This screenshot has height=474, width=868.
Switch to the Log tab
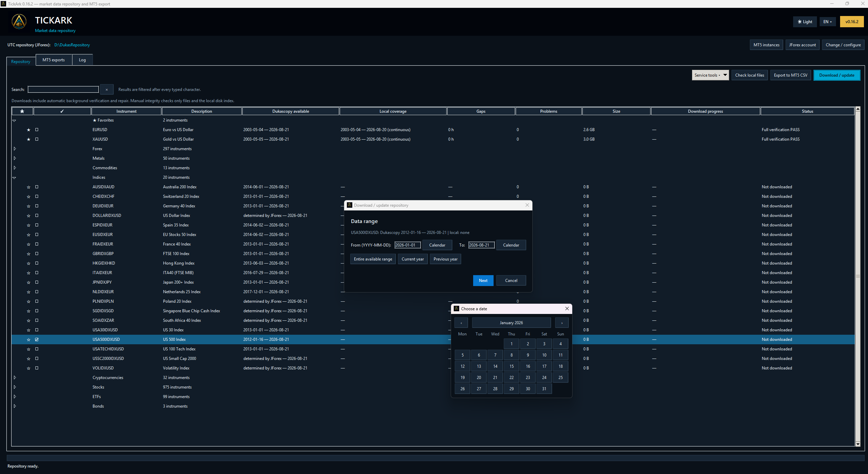82,60
